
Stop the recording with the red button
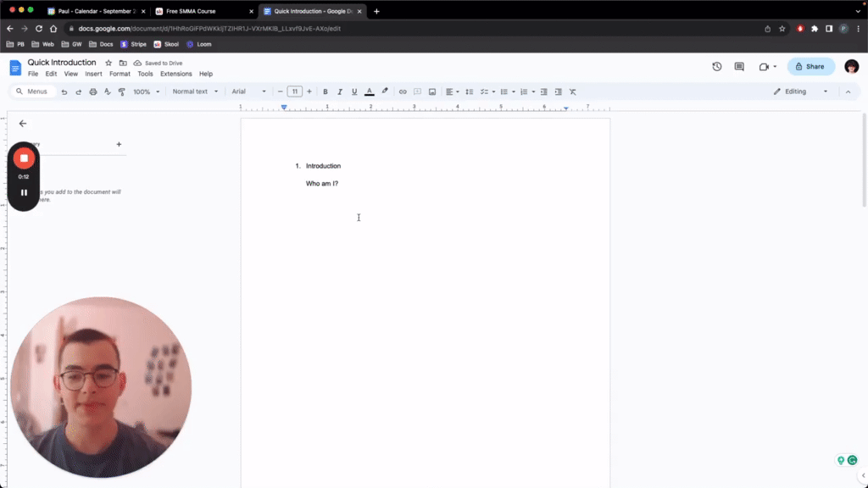24,158
